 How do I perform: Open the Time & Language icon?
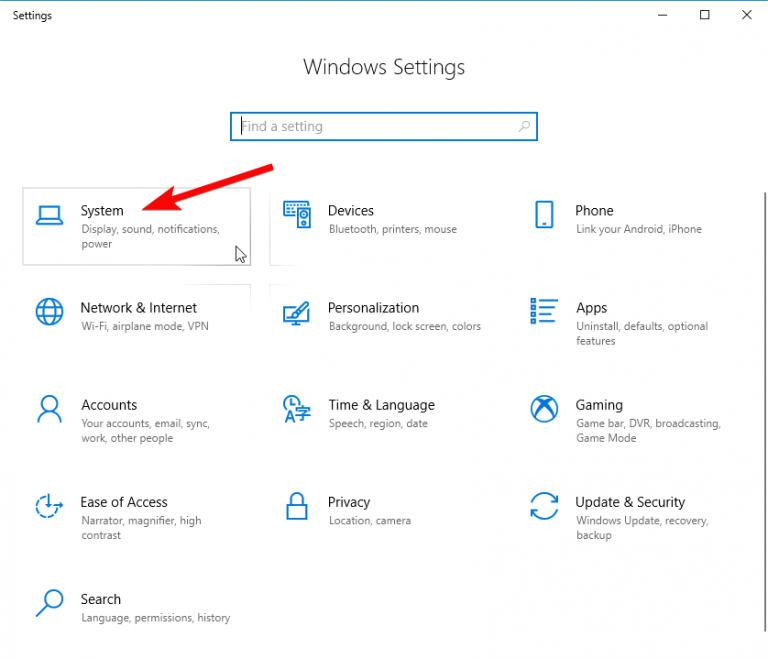[297, 409]
